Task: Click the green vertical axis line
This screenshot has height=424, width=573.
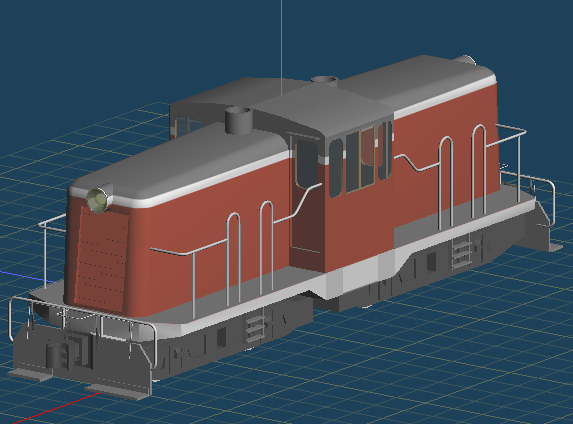Action: (281, 47)
